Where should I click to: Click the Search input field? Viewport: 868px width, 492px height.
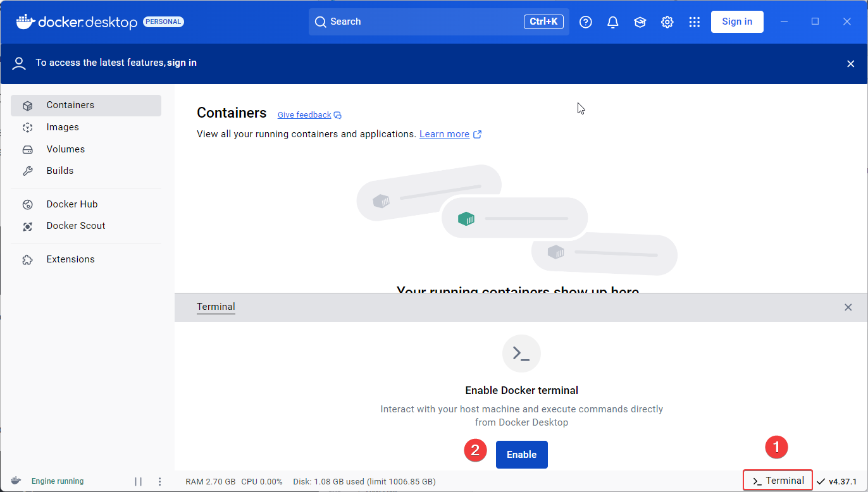pyautogui.click(x=438, y=22)
